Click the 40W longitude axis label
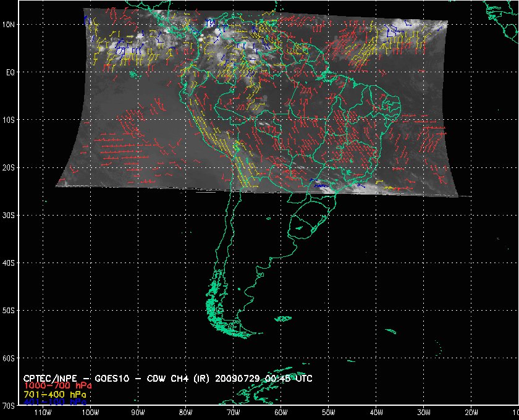 [x=375, y=413]
